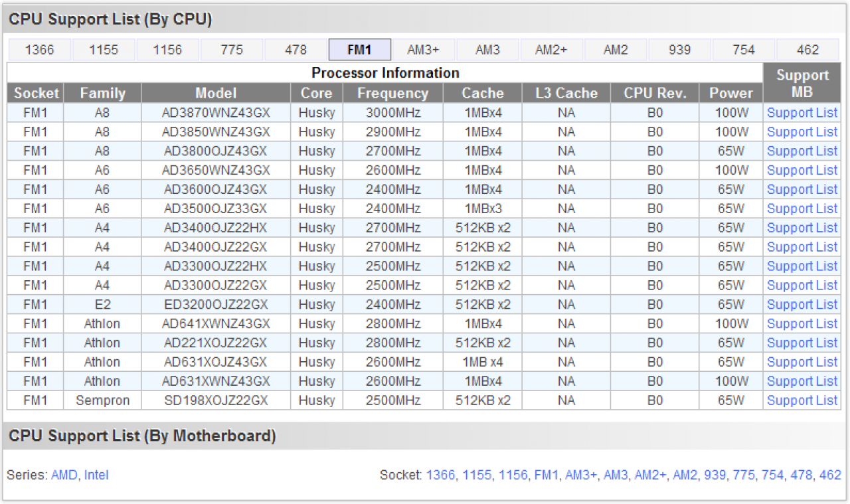Select the AD3500OJZ33GX model cell
Viewport: 850px width, 504px height.
[x=216, y=209]
